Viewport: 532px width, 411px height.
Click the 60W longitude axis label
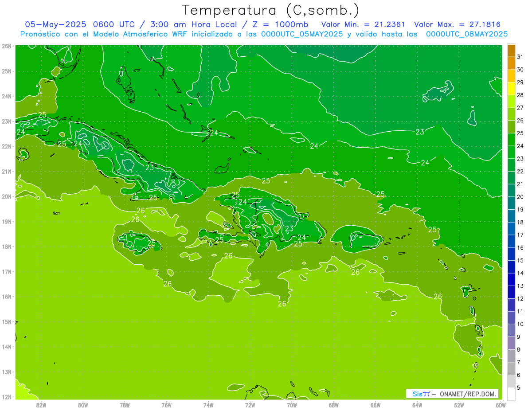pyautogui.click(x=501, y=405)
